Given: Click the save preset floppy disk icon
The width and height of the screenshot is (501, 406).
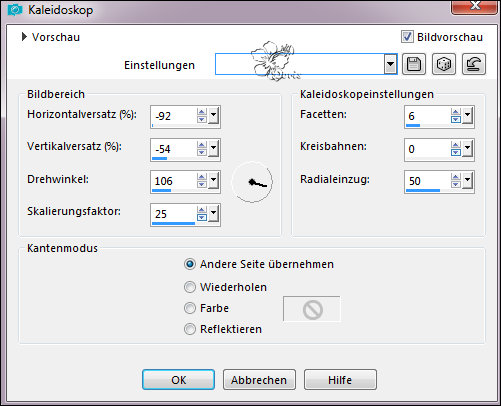Looking at the screenshot, I should (414, 64).
